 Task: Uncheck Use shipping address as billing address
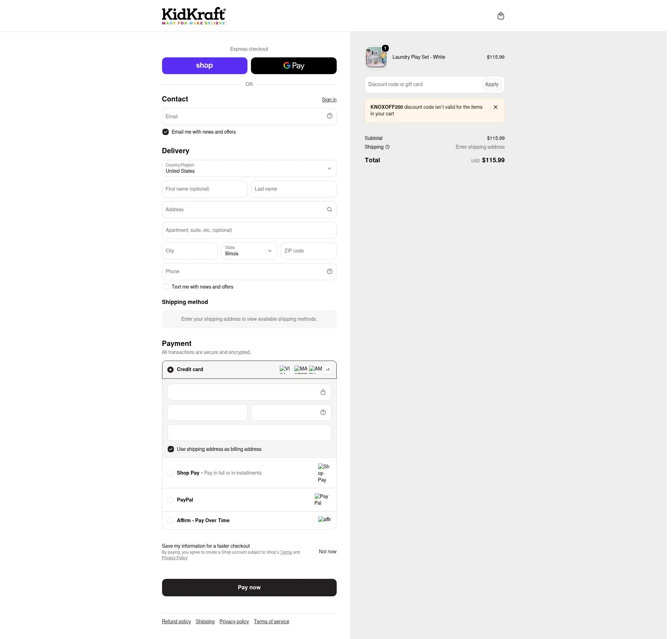pos(170,449)
